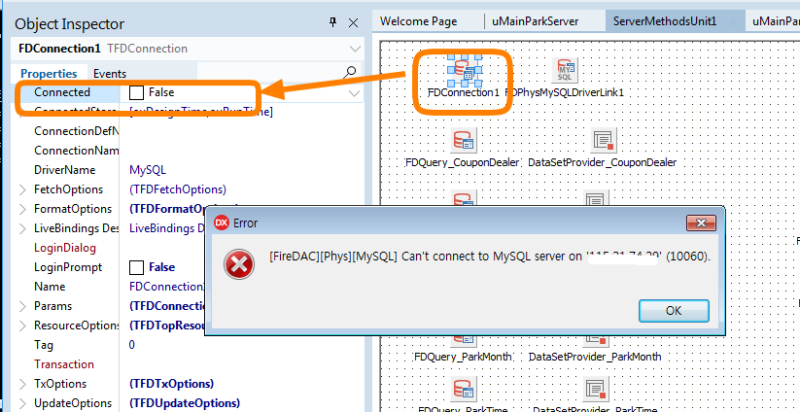Pin the Object Inspector panel

[333, 22]
